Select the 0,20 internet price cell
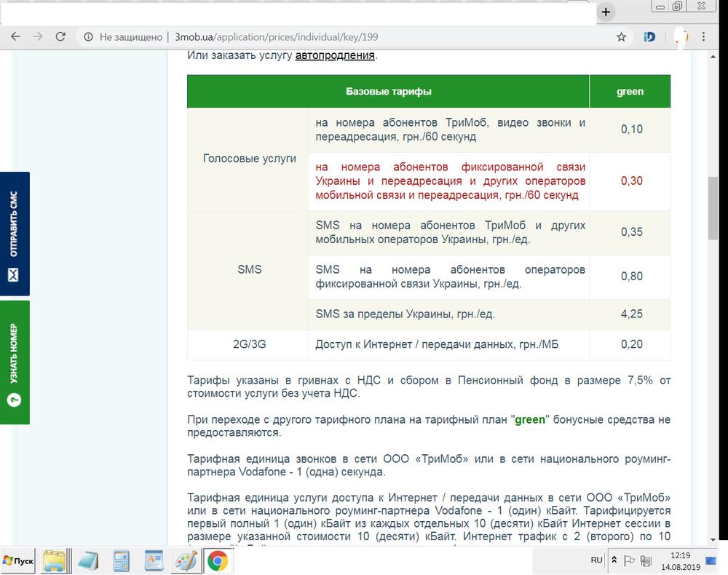Screen dimensions: 728x575 coord(631,344)
